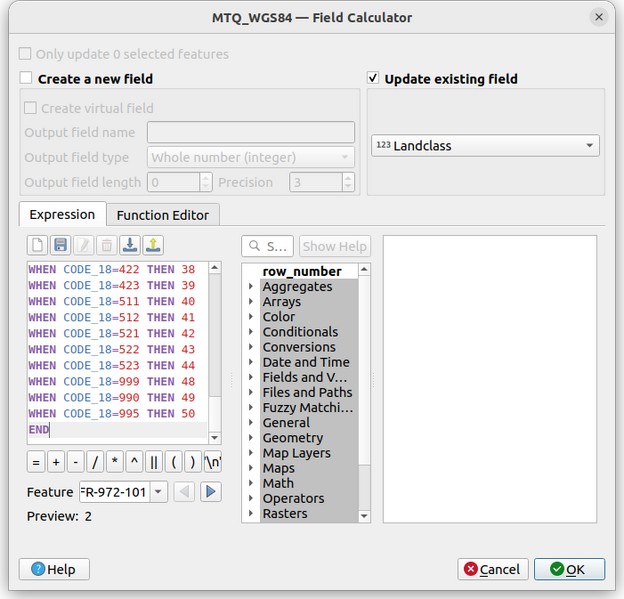Click the line WHEN CODE_18=999 THEN 48
The image size is (624, 599).
[112, 381]
